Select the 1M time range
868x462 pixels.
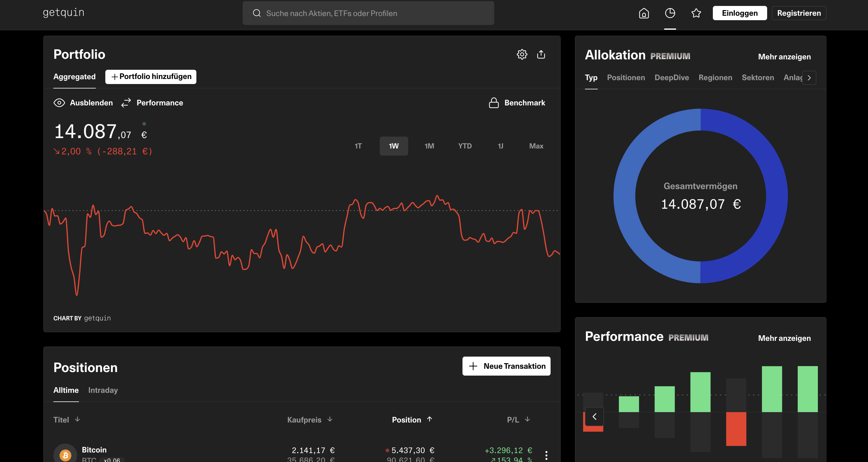[x=429, y=146]
